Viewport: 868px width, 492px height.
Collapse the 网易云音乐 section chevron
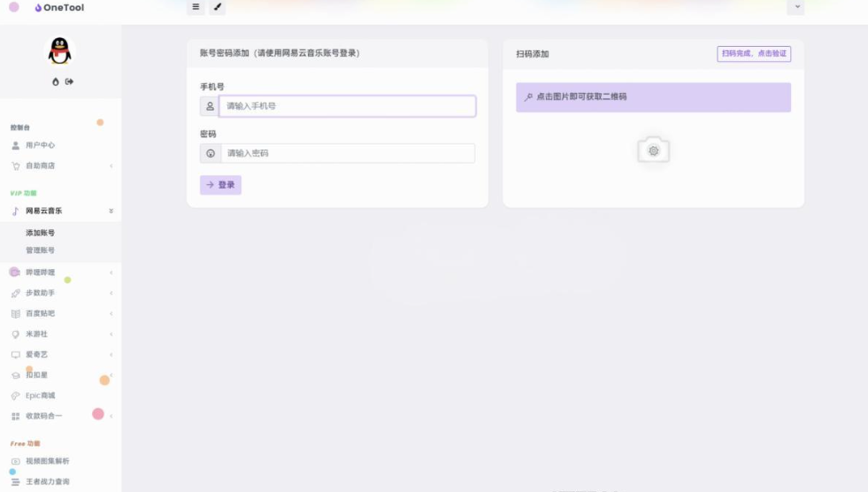tap(111, 211)
